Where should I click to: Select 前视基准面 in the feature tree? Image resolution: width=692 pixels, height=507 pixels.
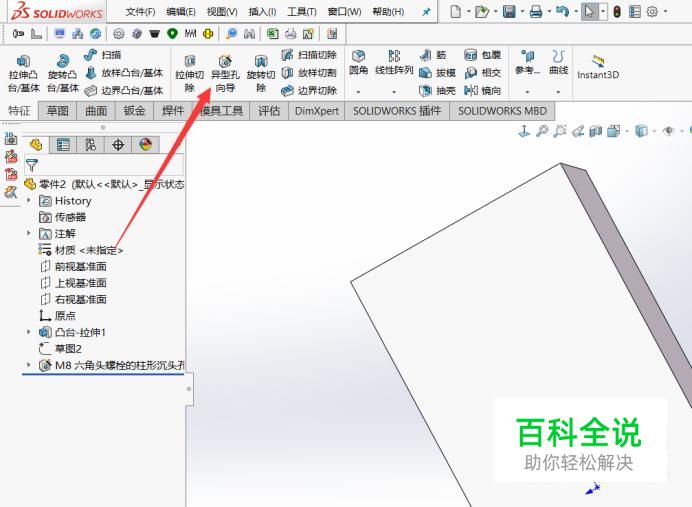74,267
